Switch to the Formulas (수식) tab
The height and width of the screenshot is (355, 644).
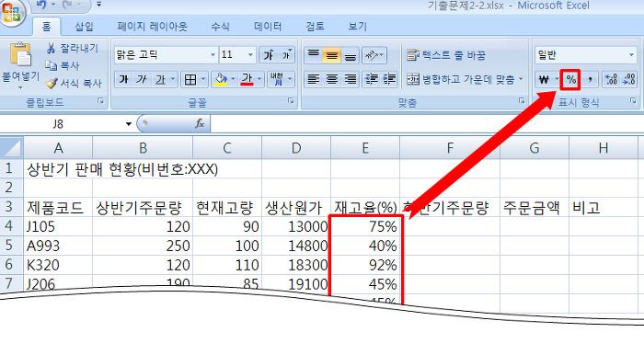click(x=220, y=27)
